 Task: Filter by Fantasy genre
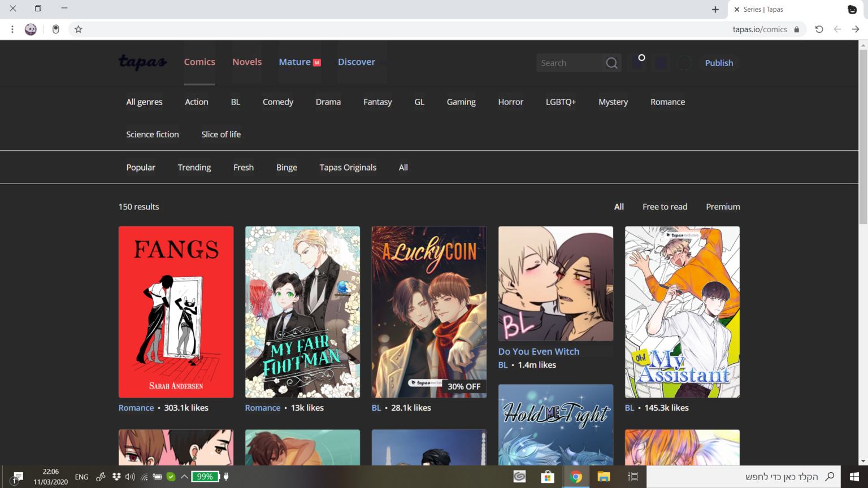pyautogui.click(x=377, y=102)
